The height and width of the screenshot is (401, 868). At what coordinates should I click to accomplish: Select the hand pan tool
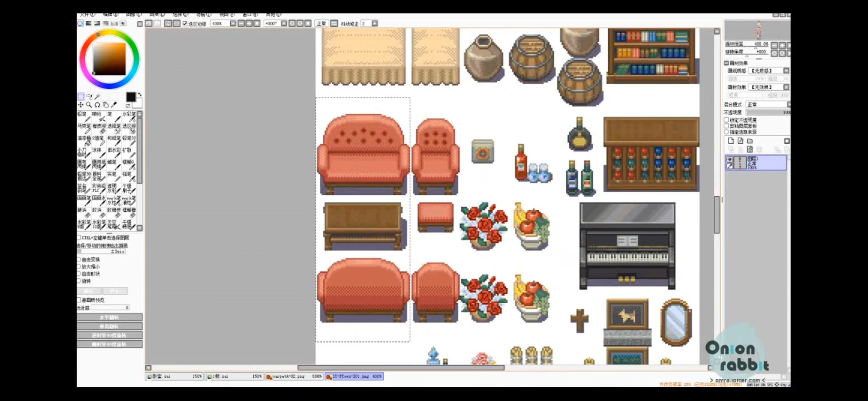click(106, 105)
